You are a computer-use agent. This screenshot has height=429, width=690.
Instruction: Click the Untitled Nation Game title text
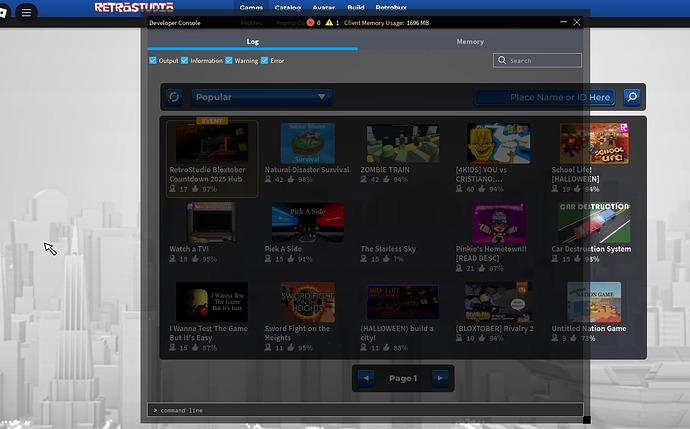(x=589, y=328)
